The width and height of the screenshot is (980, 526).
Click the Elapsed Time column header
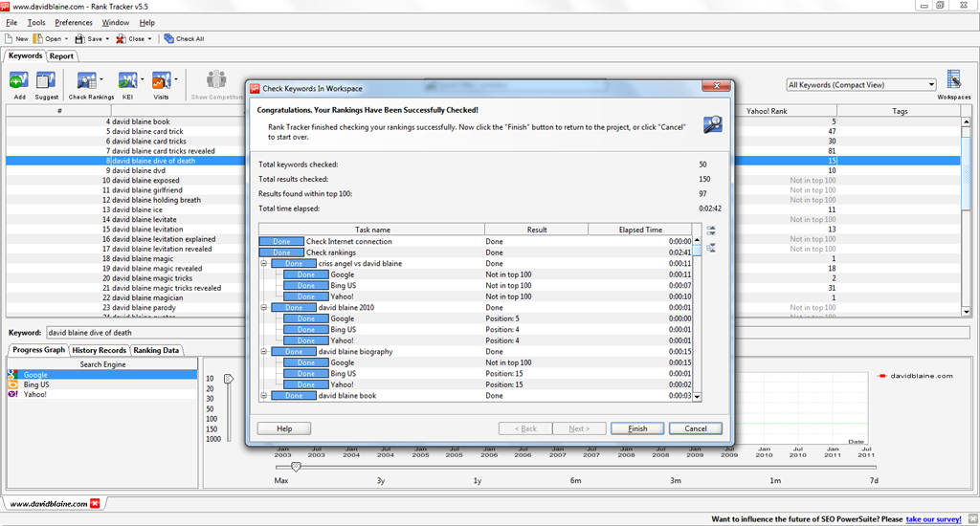point(640,230)
